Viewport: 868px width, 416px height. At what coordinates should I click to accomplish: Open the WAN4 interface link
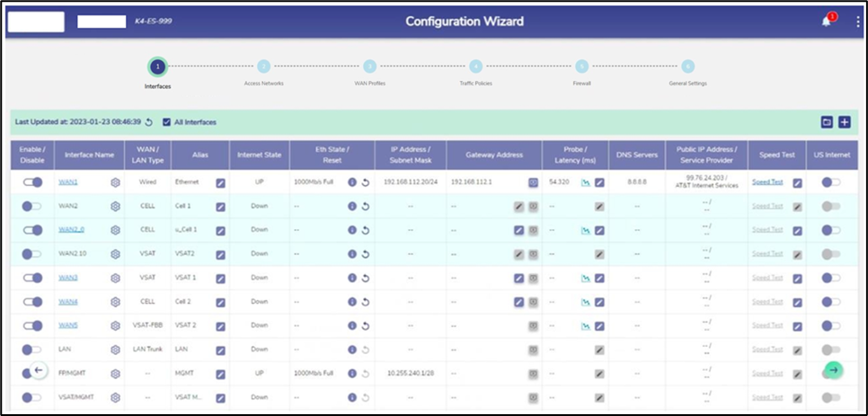[x=68, y=301]
